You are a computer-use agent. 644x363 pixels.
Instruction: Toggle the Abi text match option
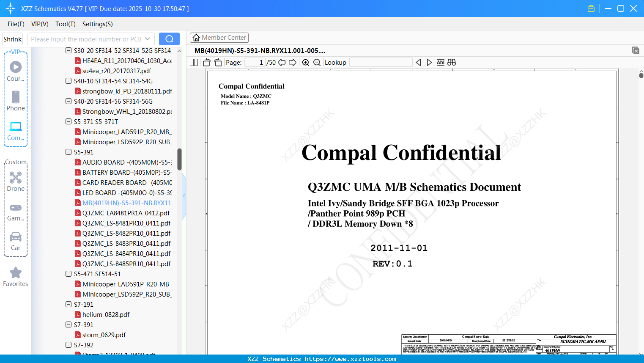pos(441,63)
